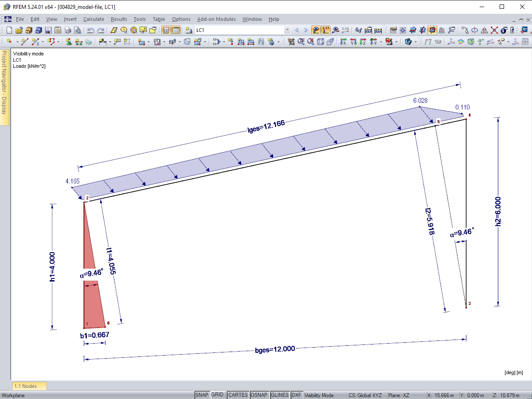This screenshot has width=532, height=399.
Task: Activate the zoom view tool
Action: 301,42
